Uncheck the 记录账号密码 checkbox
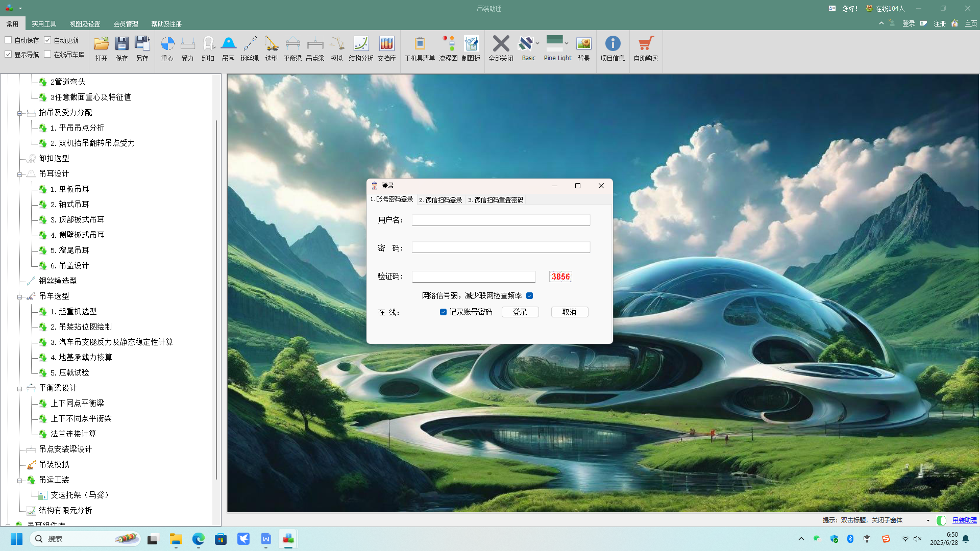The width and height of the screenshot is (980, 551). pos(443,312)
